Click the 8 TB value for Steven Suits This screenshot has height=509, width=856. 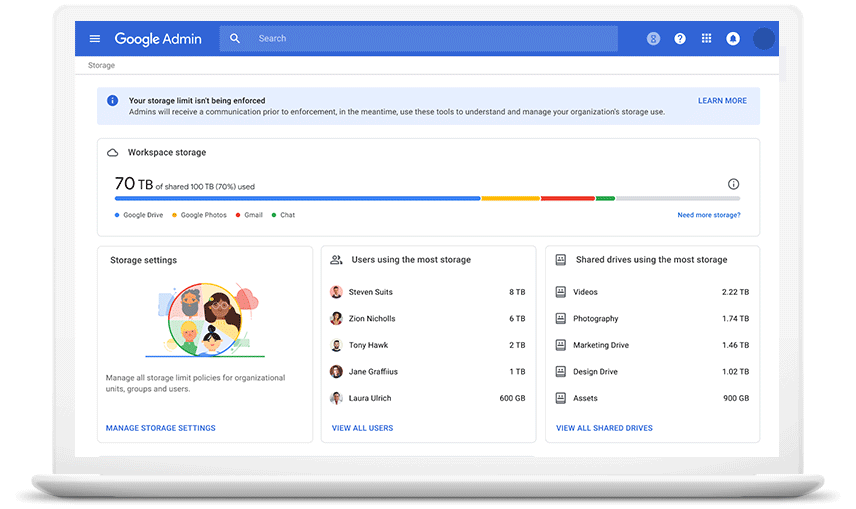click(517, 292)
